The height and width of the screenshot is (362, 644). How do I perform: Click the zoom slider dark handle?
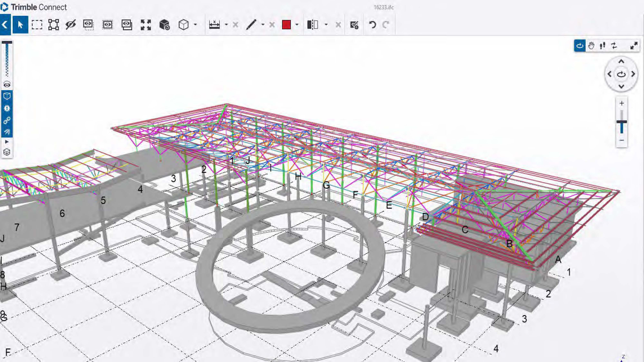[621, 122]
